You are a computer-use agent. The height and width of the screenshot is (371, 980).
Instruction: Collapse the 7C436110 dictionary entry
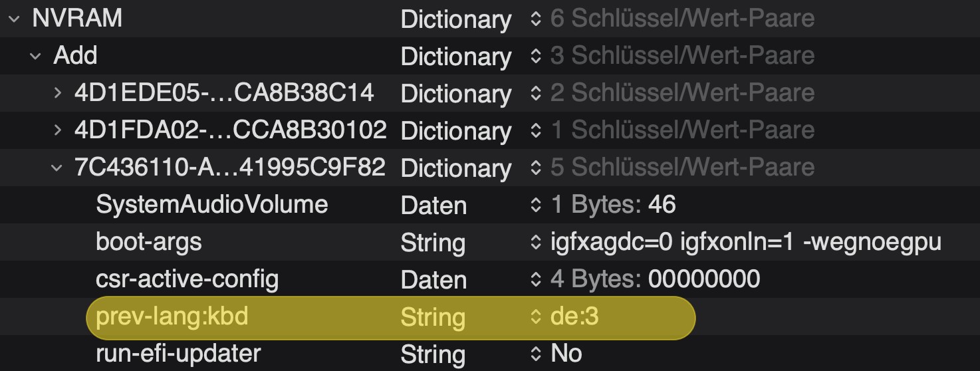point(57,168)
